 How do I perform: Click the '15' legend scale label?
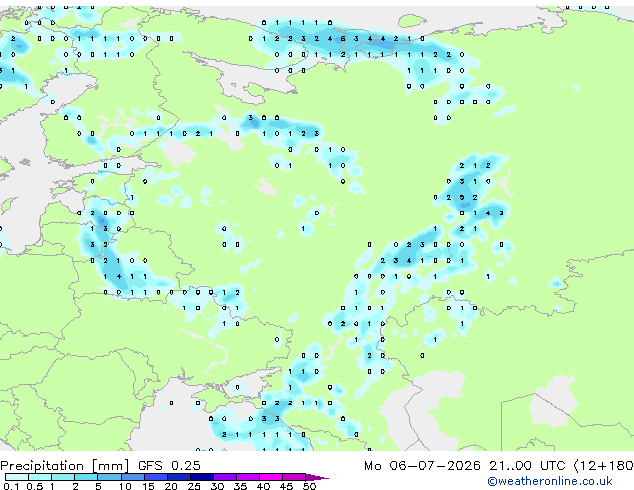tap(148, 486)
